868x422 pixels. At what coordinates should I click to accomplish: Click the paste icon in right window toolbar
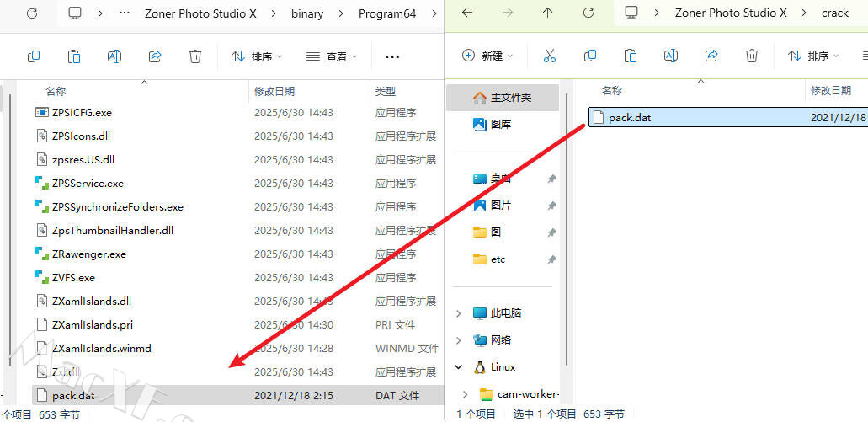tap(631, 56)
